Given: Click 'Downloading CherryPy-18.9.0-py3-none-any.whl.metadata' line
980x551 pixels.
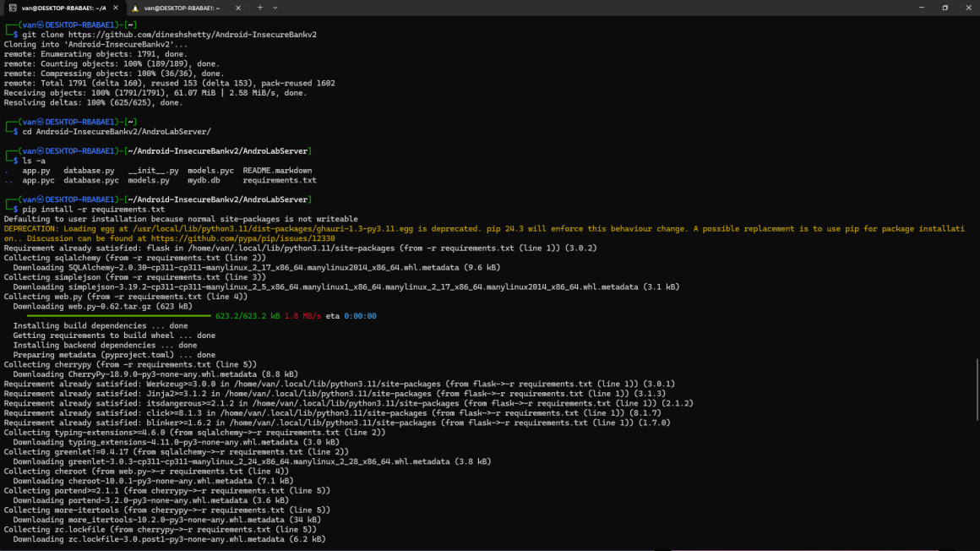Looking at the screenshot, I should (x=155, y=374).
